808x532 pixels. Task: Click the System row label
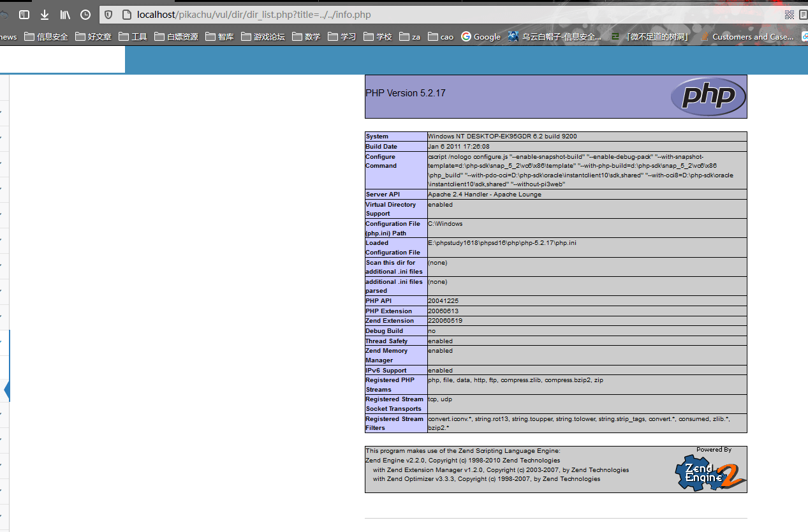(377, 137)
